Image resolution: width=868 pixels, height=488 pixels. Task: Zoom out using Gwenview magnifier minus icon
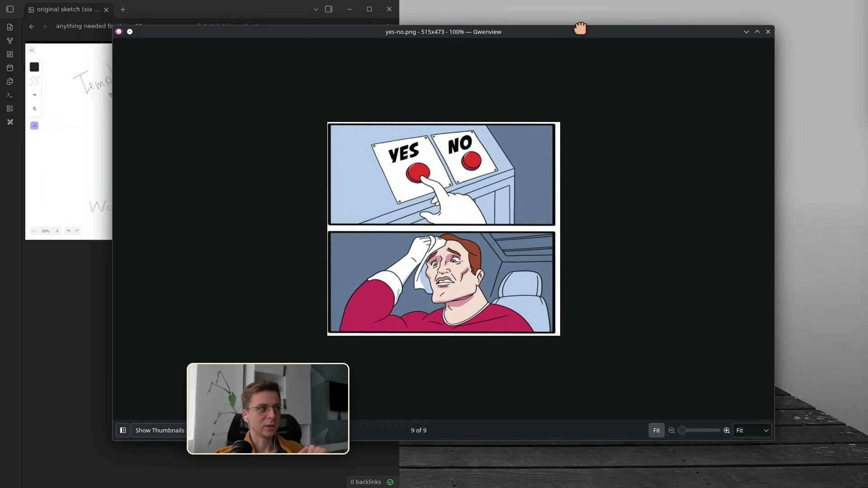pos(672,431)
